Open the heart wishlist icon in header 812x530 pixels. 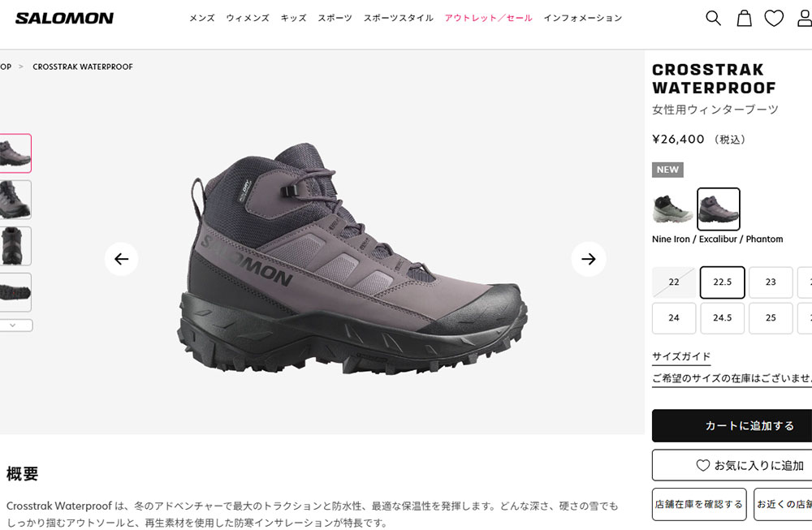click(x=774, y=18)
